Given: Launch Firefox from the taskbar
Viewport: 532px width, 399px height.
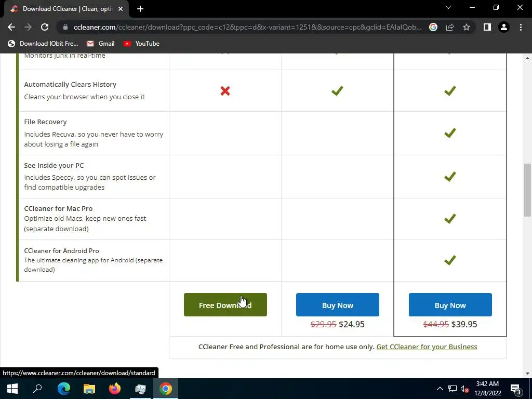Looking at the screenshot, I should [115, 389].
